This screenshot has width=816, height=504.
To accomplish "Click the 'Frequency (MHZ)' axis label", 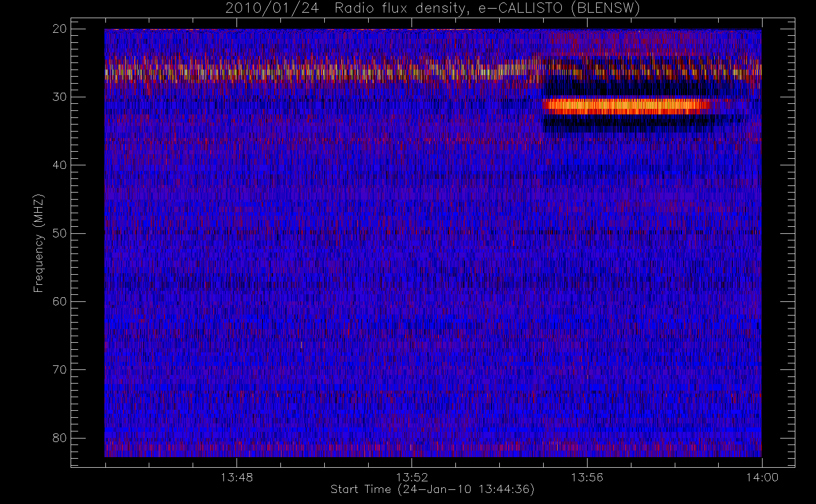I will 38,243.
